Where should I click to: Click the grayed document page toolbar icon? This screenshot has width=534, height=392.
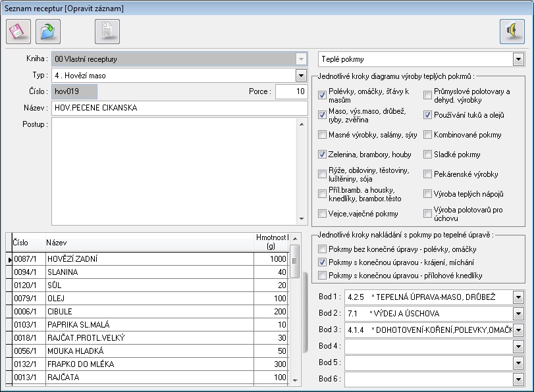coord(107,32)
